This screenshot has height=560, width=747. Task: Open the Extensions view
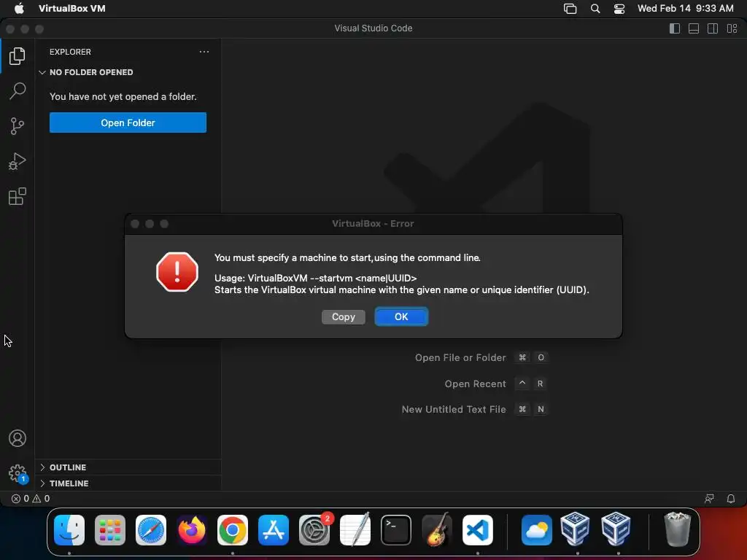[18, 196]
